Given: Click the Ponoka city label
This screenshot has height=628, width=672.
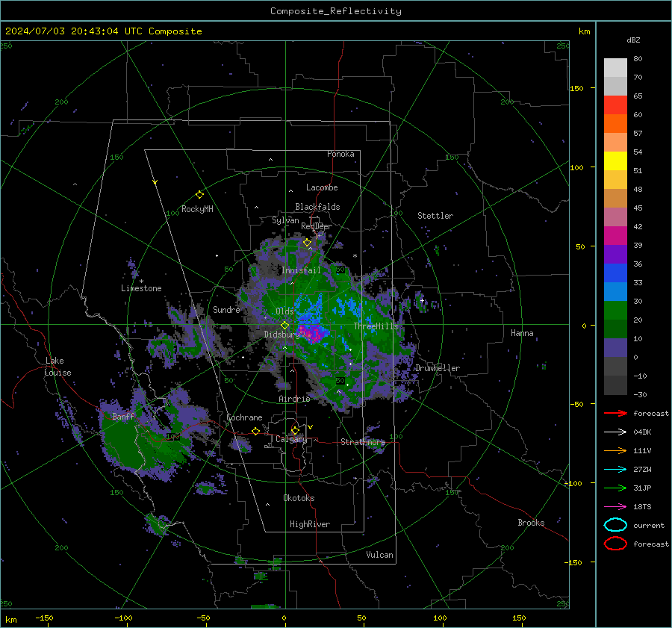Looking at the screenshot, I should tap(340, 154).
